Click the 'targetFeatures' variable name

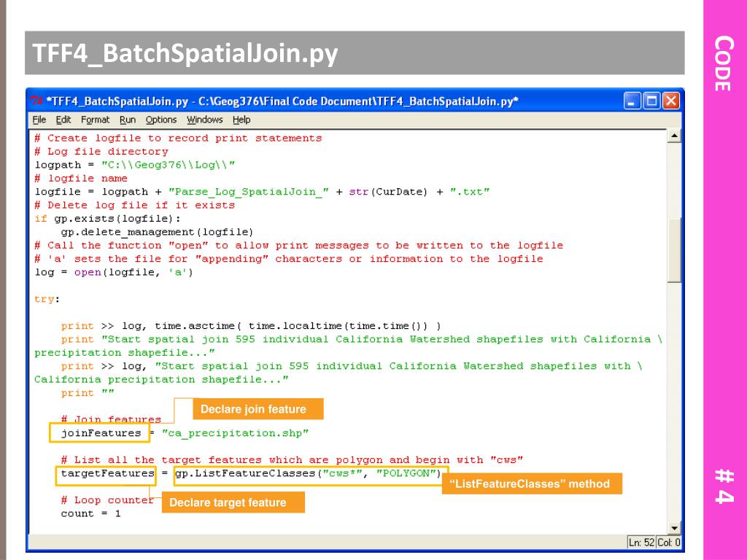[x=108, y=473]
